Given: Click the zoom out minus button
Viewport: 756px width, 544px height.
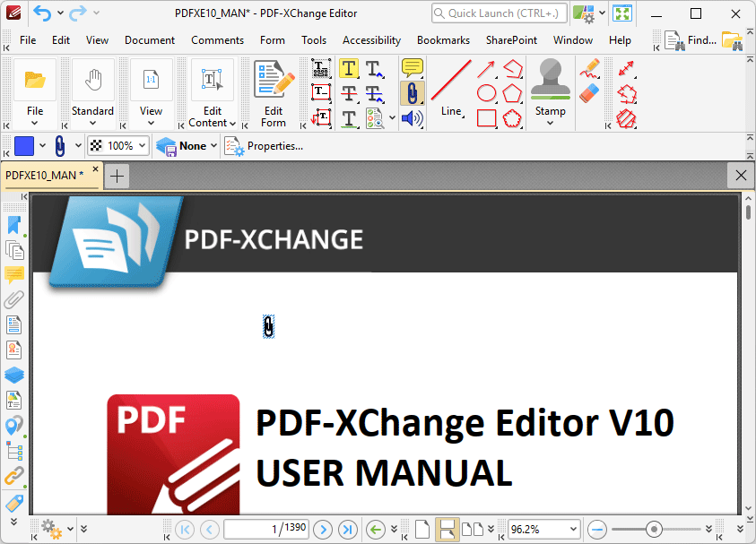Looking at the screenshot, I should [x=597, y=530].
